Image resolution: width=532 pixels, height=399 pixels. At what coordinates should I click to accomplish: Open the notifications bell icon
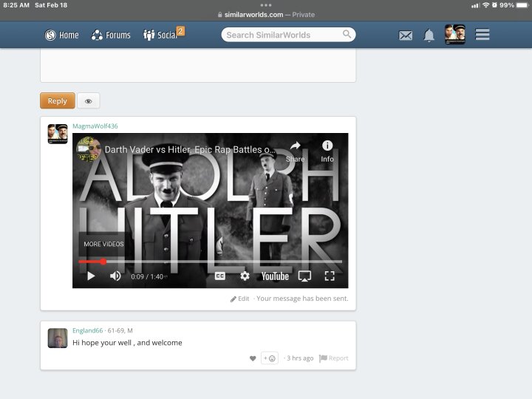(429, 35)
